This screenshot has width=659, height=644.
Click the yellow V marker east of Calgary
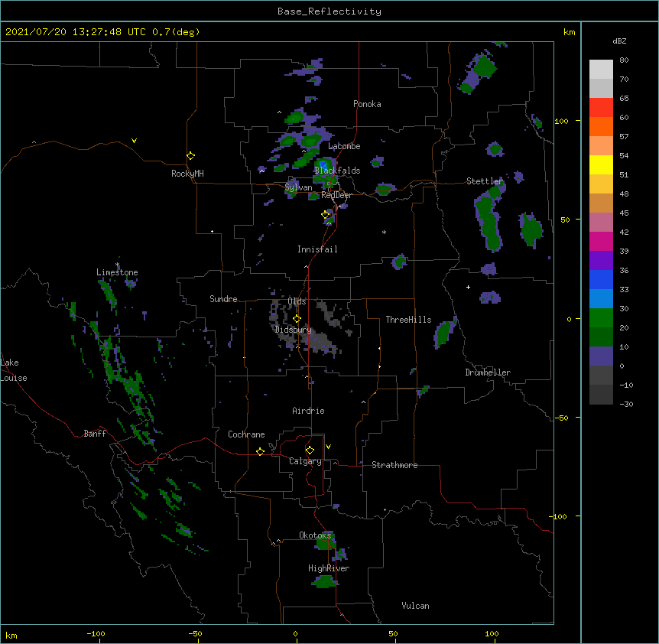tap(328, 447)
